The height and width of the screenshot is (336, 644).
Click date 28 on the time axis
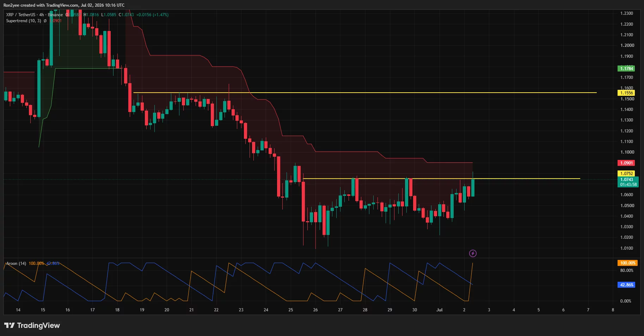pyautogui.click(x=365, y=310)
